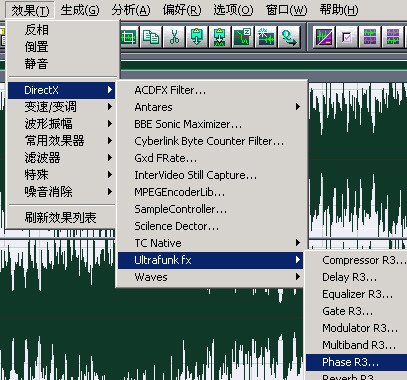Open the 效果(T) menu

pos(30,10)
